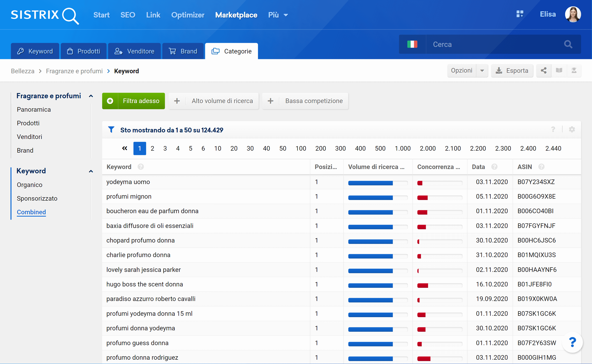Collapse the Keyword sidebar section

point(91,171)
